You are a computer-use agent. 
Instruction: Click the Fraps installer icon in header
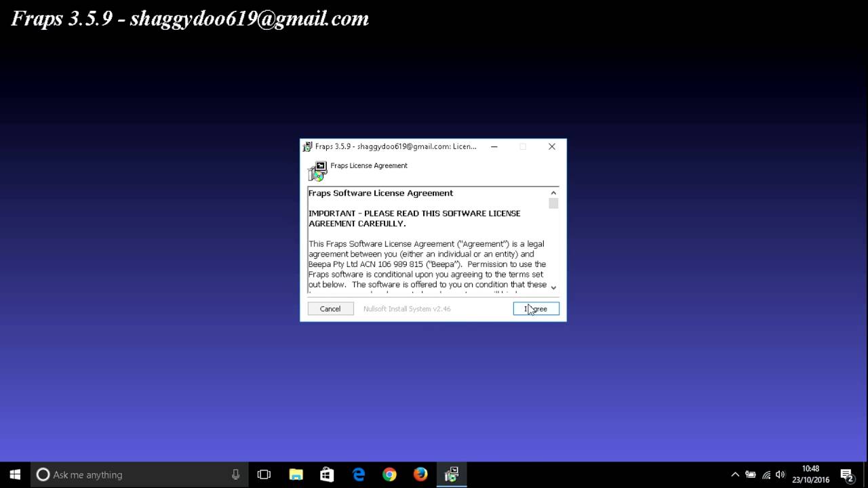(x=317, y=170)
